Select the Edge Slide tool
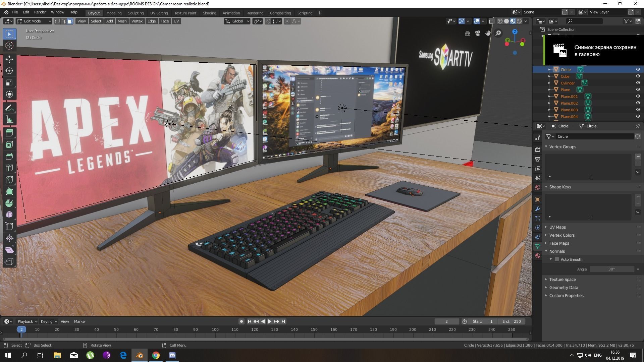 tap(9, 227)
